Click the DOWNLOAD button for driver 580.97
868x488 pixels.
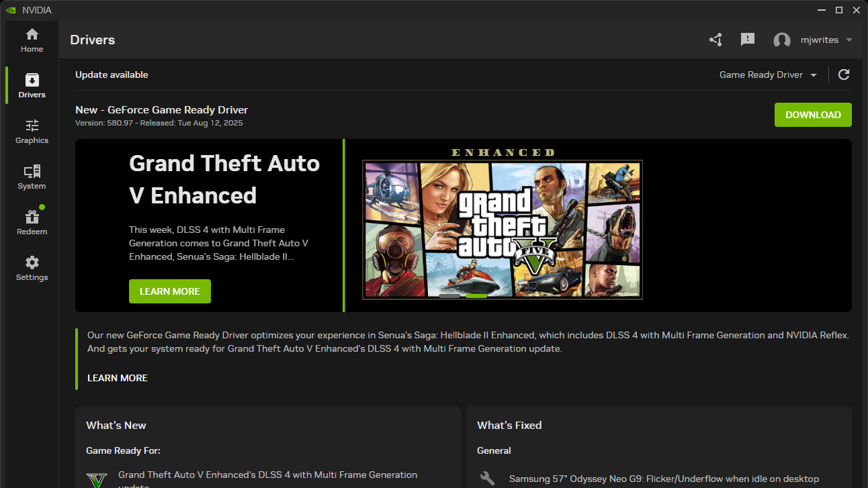[x=812, y=115]
